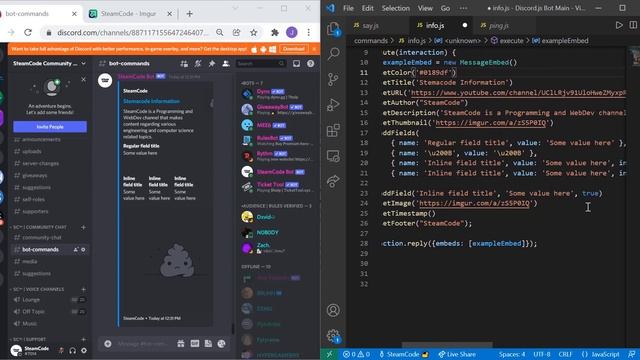Click Invite People button
Image resolution: width=640 pixels, height=360 pixels.
click(50, 127)
